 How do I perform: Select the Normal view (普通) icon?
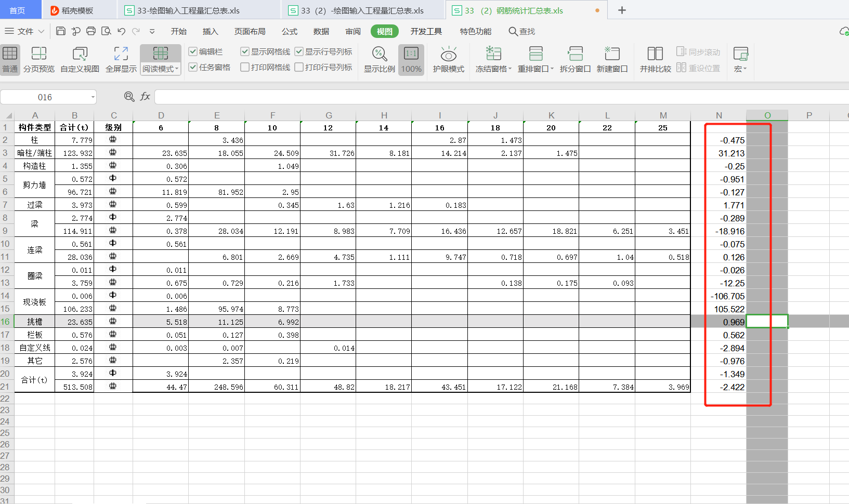click(x=10, y=54)
